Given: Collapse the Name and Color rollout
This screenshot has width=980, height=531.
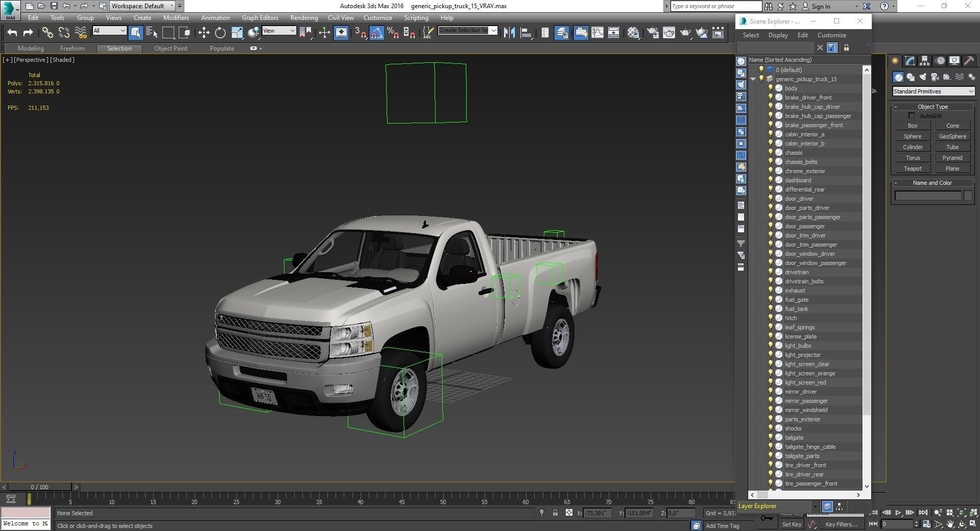Looking at the screenshot, I should (x=933, y=183).
